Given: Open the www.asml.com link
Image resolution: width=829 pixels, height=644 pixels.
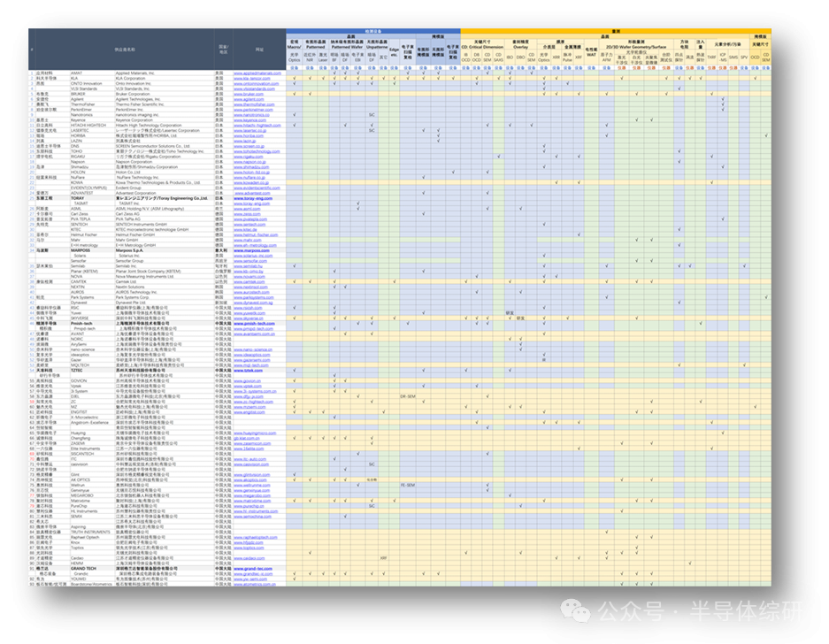Looking at the screenshot, I should tap(246, 208).
